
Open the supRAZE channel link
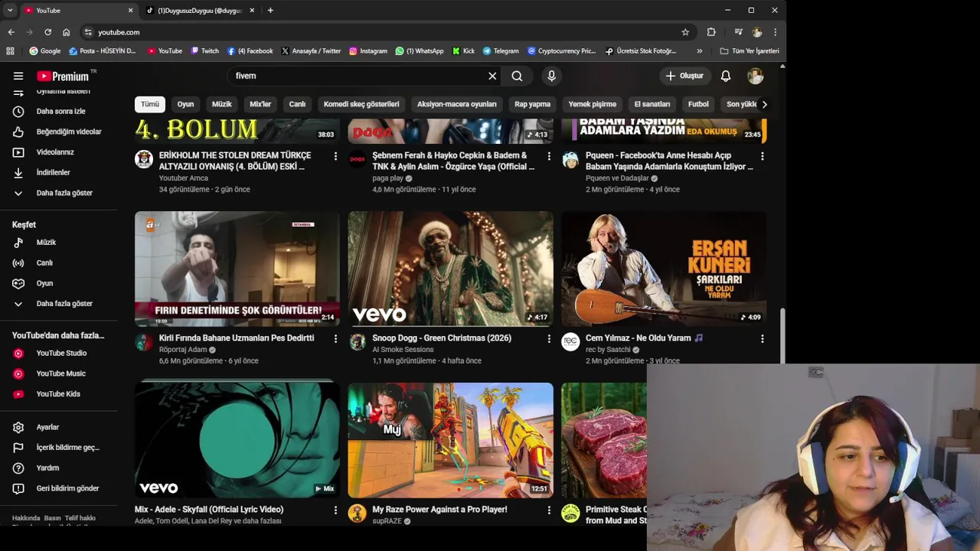coord(387,521)
